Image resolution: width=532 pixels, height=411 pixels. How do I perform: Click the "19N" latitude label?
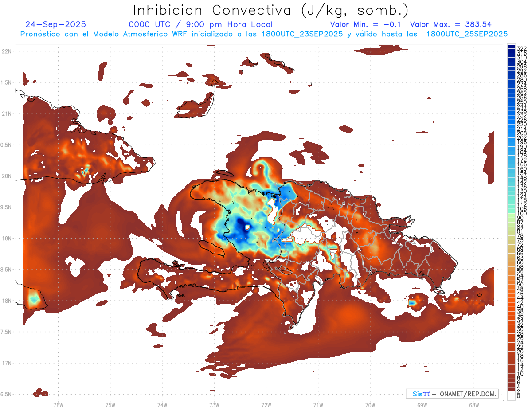7,238
